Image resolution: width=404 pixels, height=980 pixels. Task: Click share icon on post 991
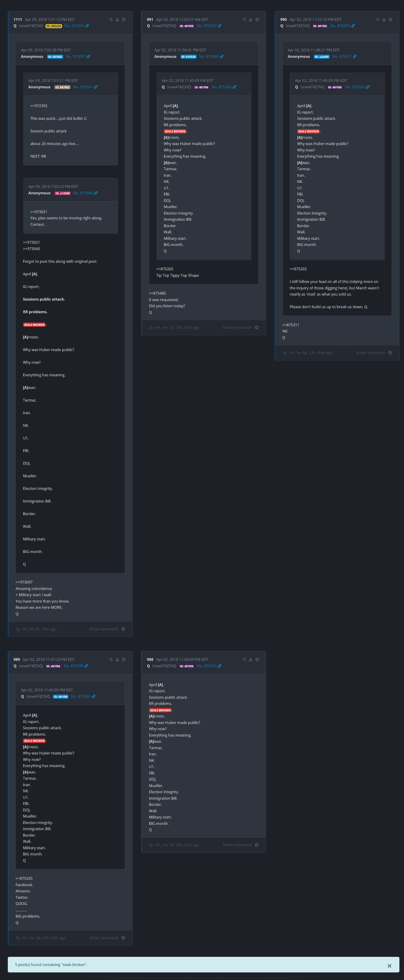244,20
